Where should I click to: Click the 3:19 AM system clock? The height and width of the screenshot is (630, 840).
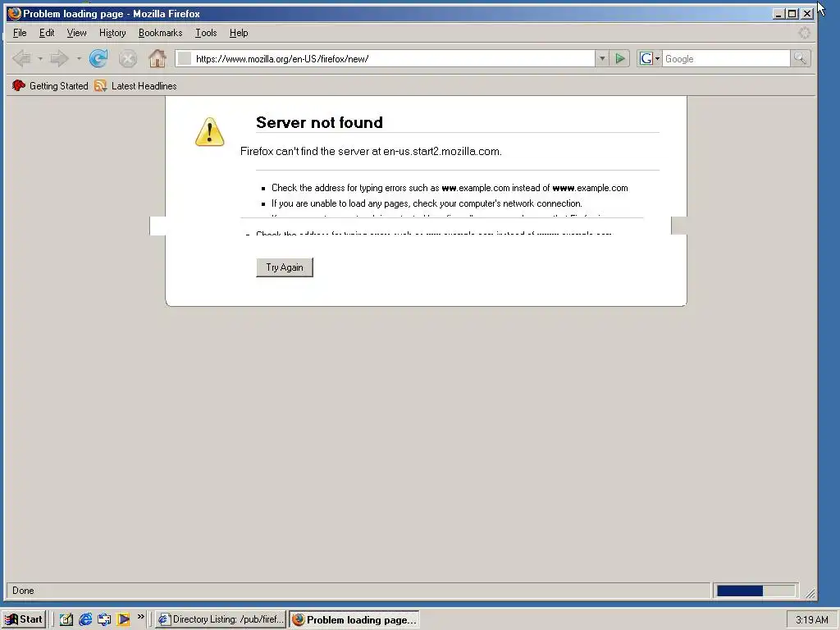click(811, 620)
